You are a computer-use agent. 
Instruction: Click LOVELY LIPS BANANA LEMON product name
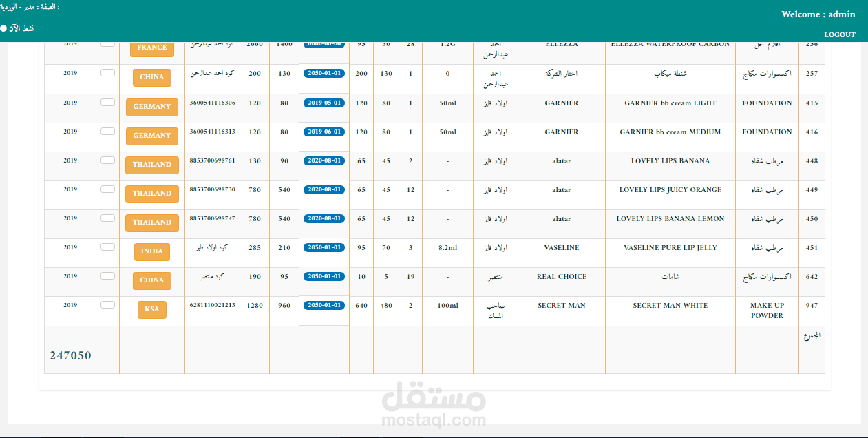pyautogui.click(x=670, y=219)
